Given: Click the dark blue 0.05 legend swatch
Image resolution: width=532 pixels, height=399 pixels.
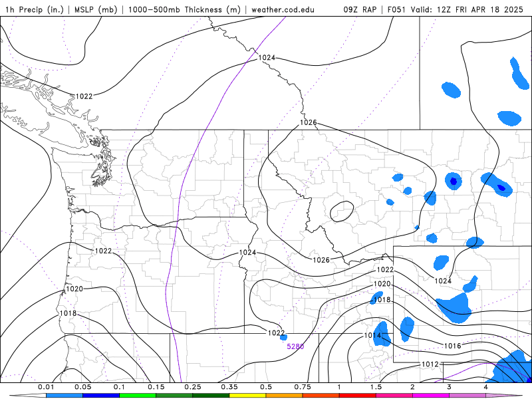Looking at the screenshot, I should pyautogui.click(x=101, y=396).
